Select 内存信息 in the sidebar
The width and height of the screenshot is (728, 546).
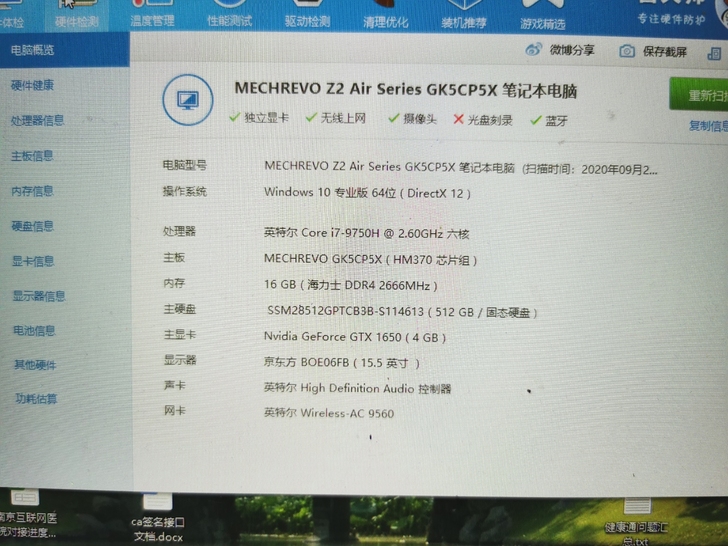point(32,191)
